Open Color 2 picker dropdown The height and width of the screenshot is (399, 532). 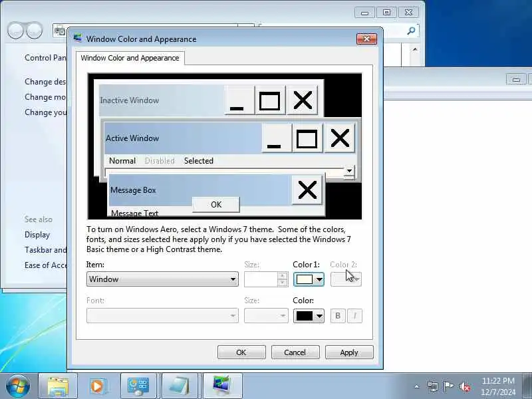(x=346, y=279)
